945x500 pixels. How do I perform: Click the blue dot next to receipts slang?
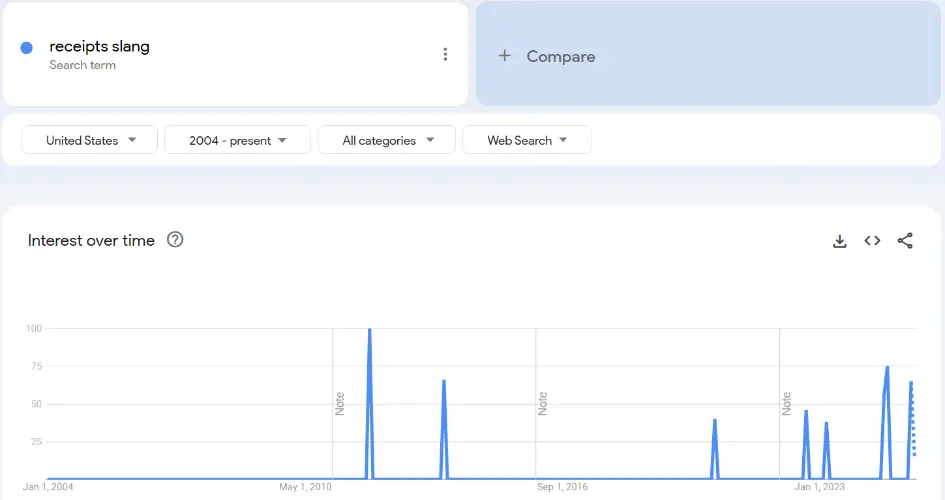click(27, 48)
